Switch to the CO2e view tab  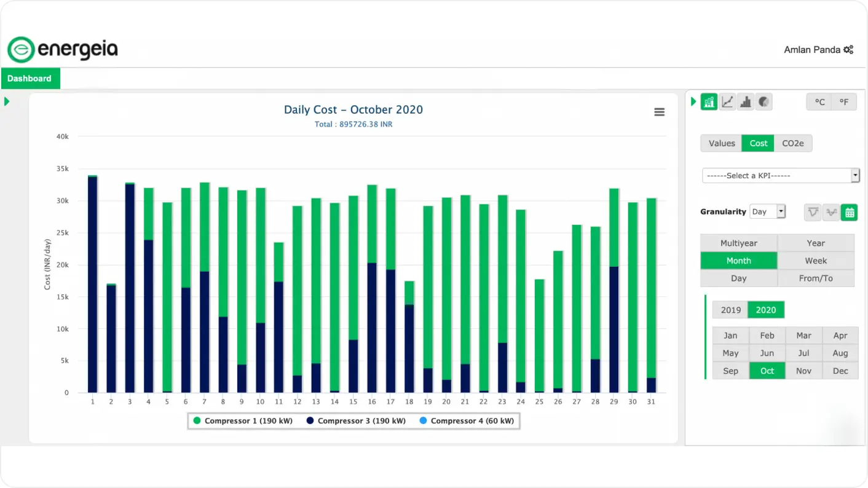[x=792, y=143]
